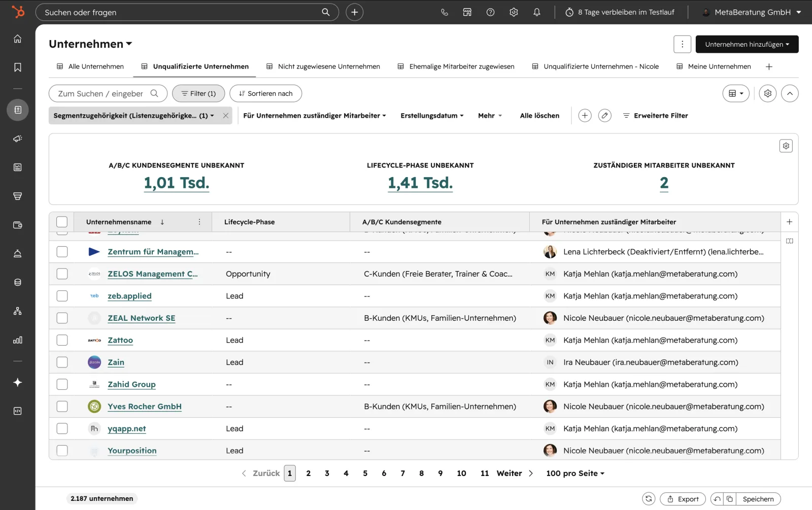The height and width of the screenshot is (510, 812).
Task: Tick the checkbox for Zattoo
Action: coord(62,341)
